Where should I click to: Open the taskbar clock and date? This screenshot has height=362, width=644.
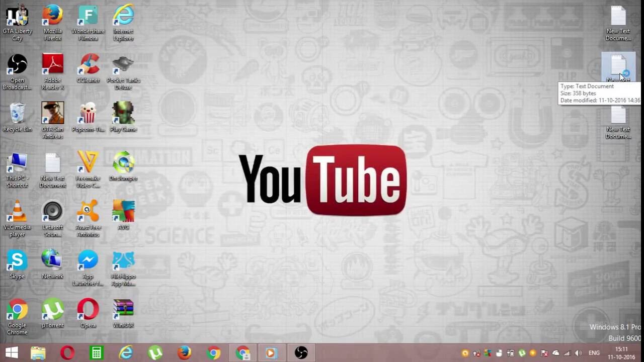point(621,353)
